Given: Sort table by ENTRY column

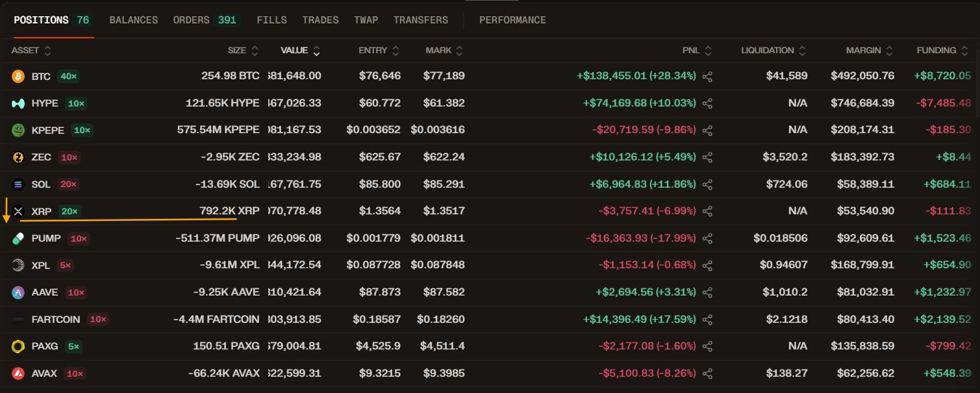Looking at the screenshot, I should (379, 51).
